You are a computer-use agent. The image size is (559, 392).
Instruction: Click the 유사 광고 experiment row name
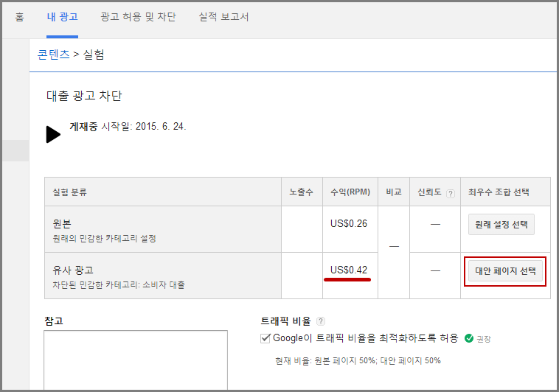[73, 270]
